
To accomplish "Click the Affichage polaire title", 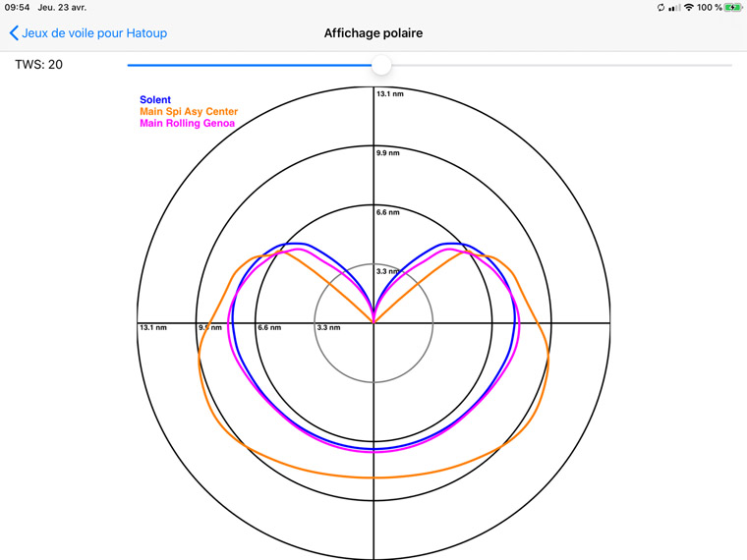I will pyautogui.click(x=373, y=33).
